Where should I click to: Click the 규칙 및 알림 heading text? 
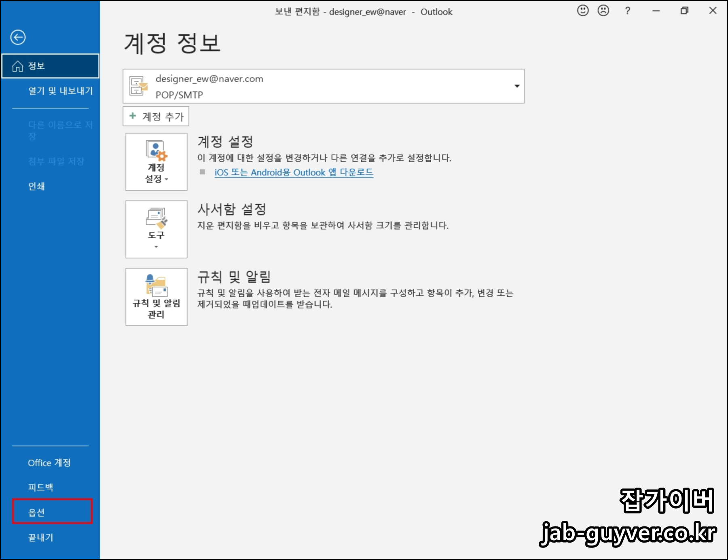234,277
